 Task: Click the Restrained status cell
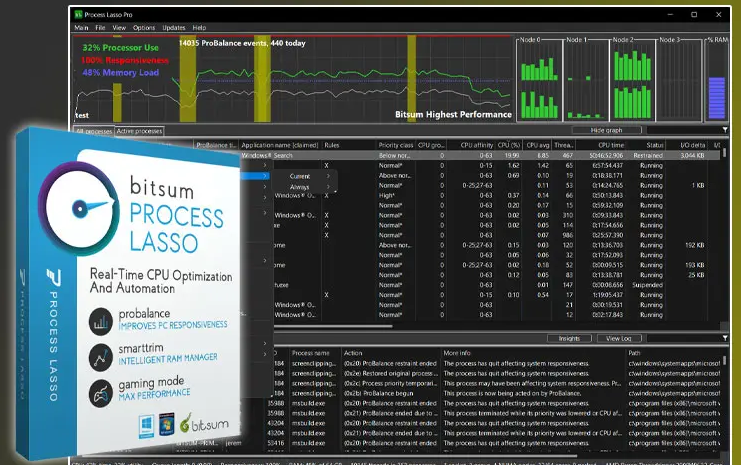pos(647,155)
